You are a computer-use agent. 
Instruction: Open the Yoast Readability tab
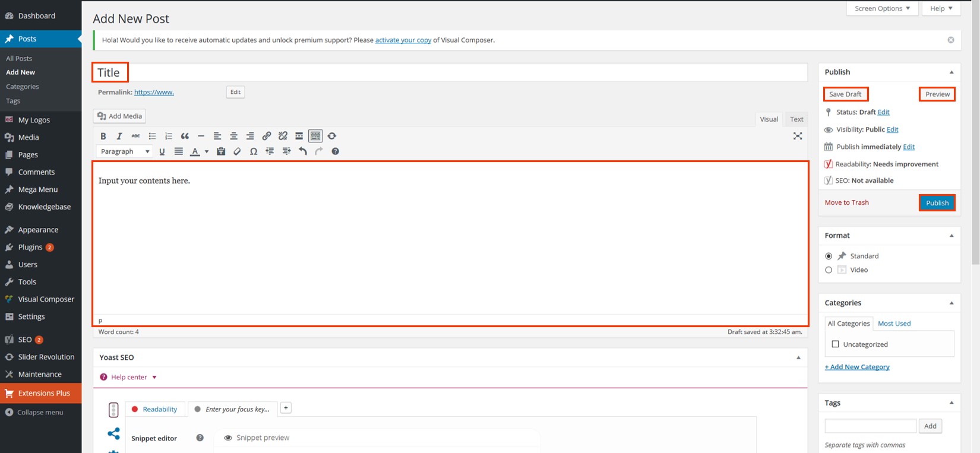pyautogui.click(x=154, y=409)
